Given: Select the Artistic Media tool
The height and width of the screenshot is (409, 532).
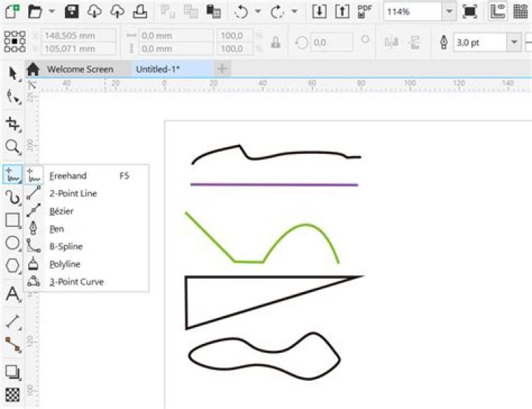Looking at the screenshot, I should tap(13, 197).
